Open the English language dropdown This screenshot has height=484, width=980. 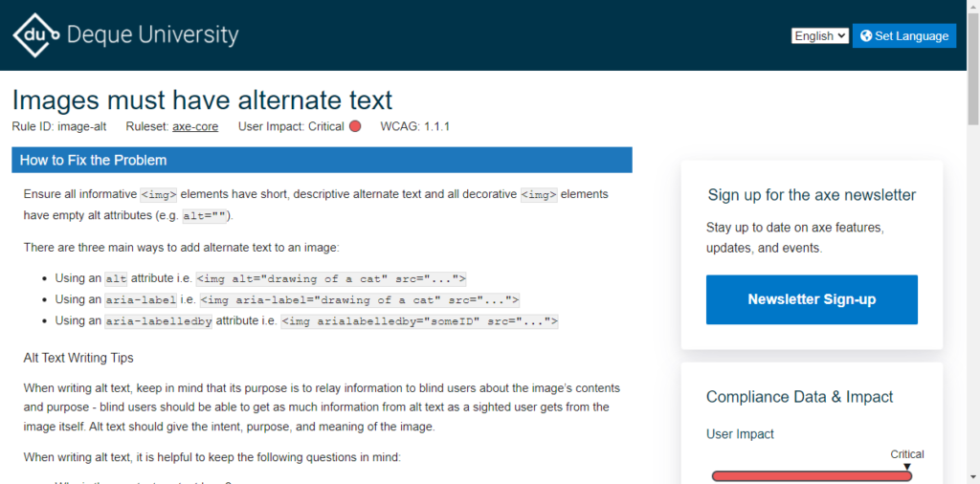coord(820,36)
